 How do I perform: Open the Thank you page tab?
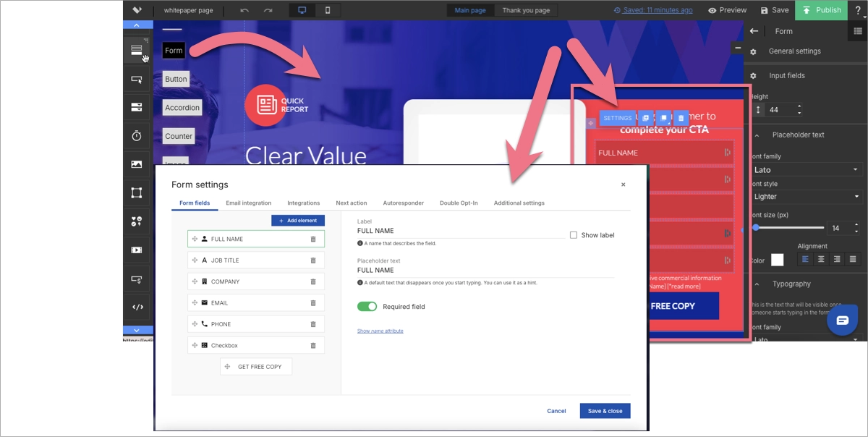526,10
